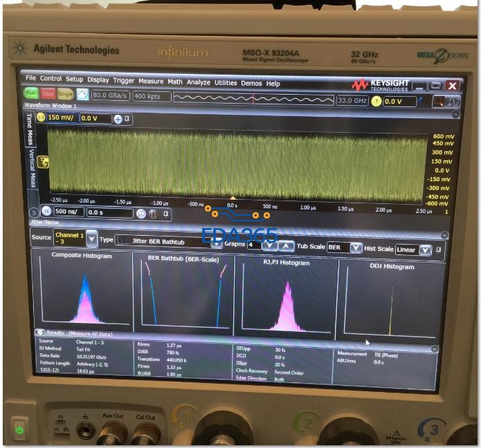Open the Help menu

click(273, 84)
